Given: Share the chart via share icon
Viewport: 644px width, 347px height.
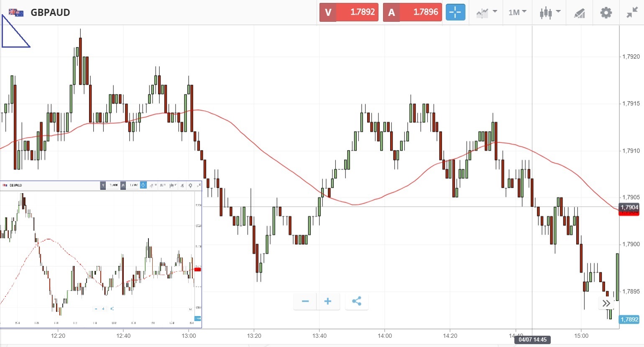Looking at the screenshot, I should point(356,301).
